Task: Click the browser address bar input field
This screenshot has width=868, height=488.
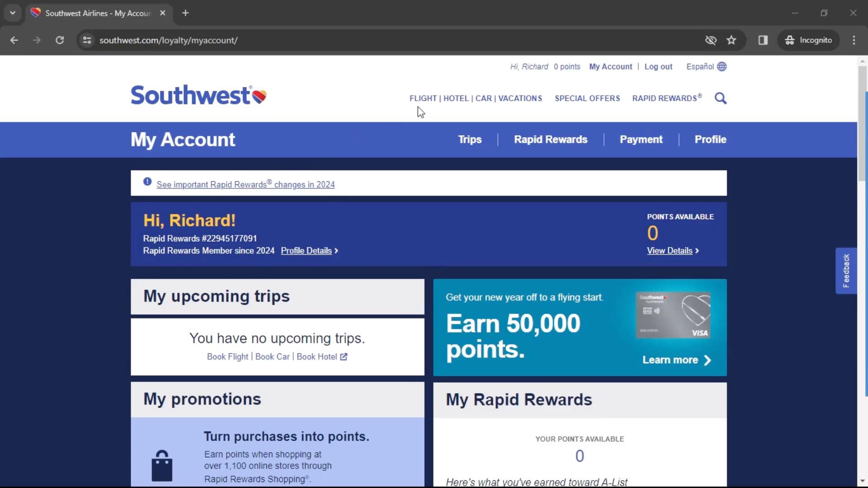Action: pyautogui.click(x=168, y=40)
